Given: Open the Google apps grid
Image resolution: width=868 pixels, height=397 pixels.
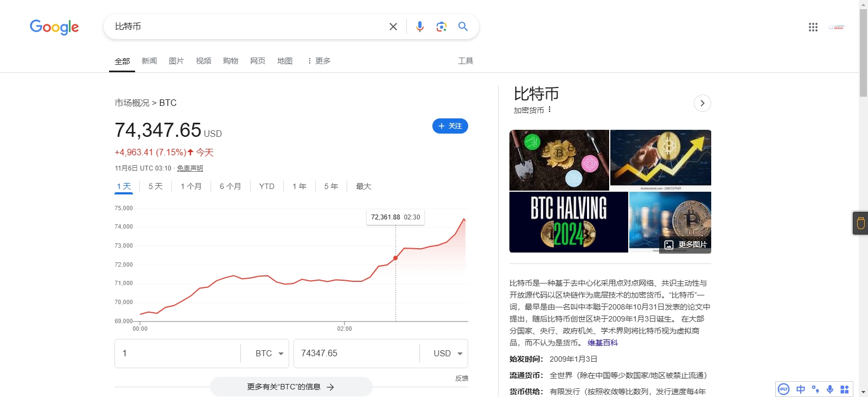Looking at the screenshot, I should pyautogui.click(x=813, y=27).
